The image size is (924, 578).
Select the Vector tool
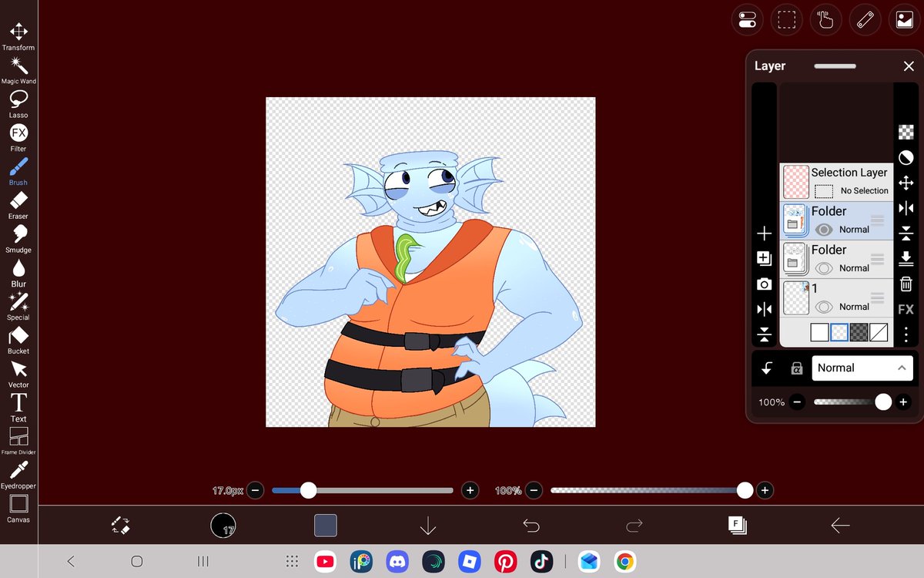click(x=18, y=373)
